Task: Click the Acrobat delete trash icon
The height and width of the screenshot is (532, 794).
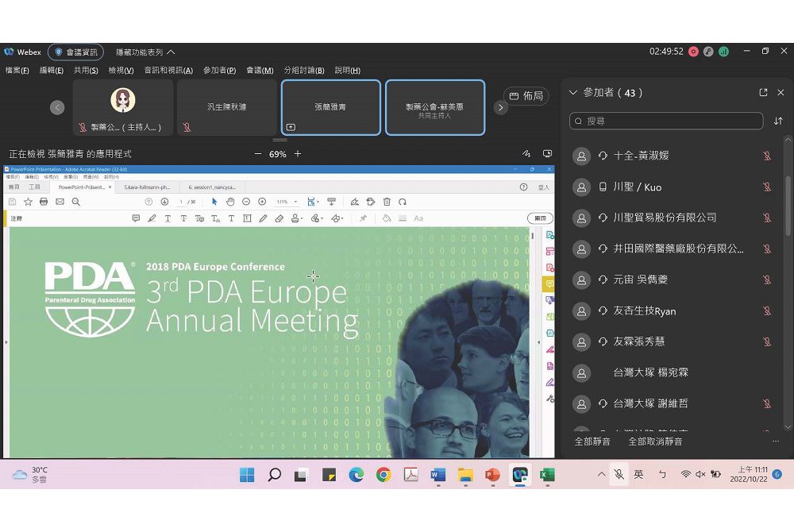Action: tap(387, 202)
